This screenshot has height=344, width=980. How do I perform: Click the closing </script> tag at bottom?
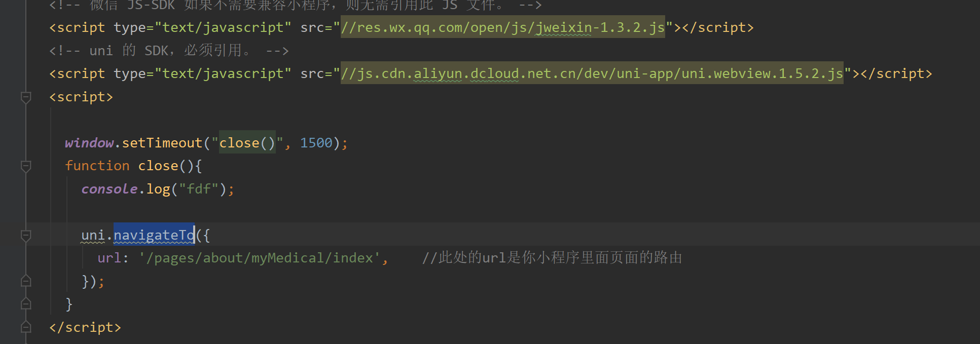click(x=85, y=327)
